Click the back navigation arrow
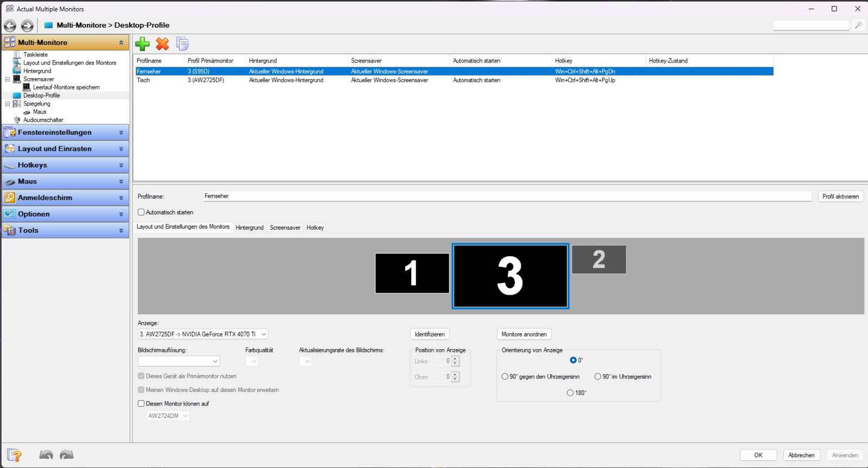 tap(10, 26)
